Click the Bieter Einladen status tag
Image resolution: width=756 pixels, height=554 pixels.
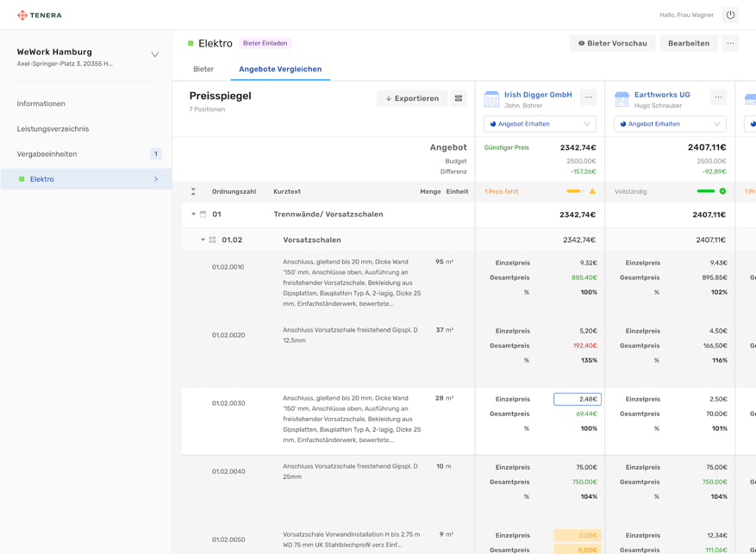pos(266,43)
